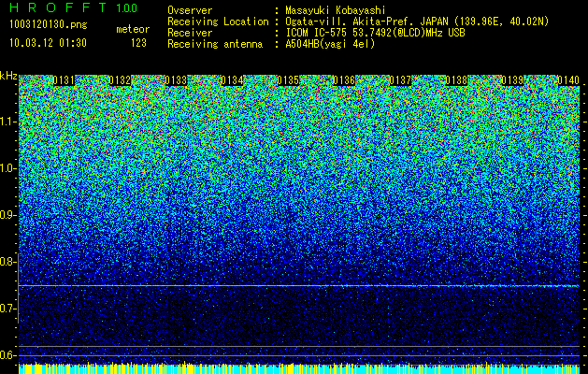Click the 1.1 kHz axis label
The height and width of the screenshot is (374, 588).
point(8,122)
